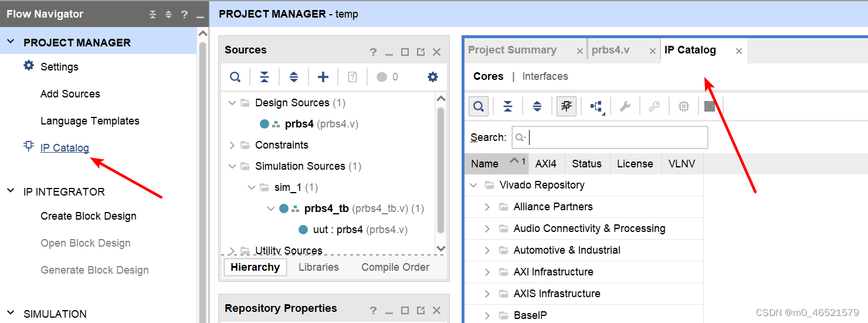Open the Sources panel help question mark
868x323 pixels.
tap(373, 52)
